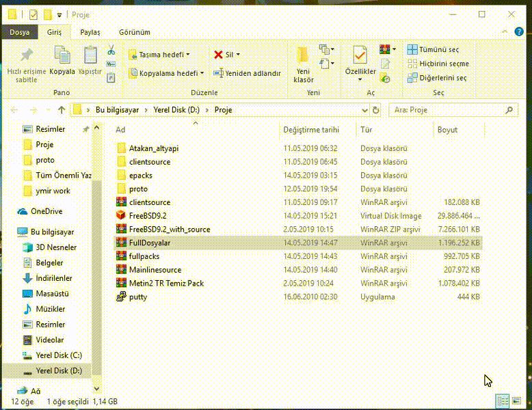Open the Dosya menu
This screenshot has width=532, height=410.
pos(19,32)
